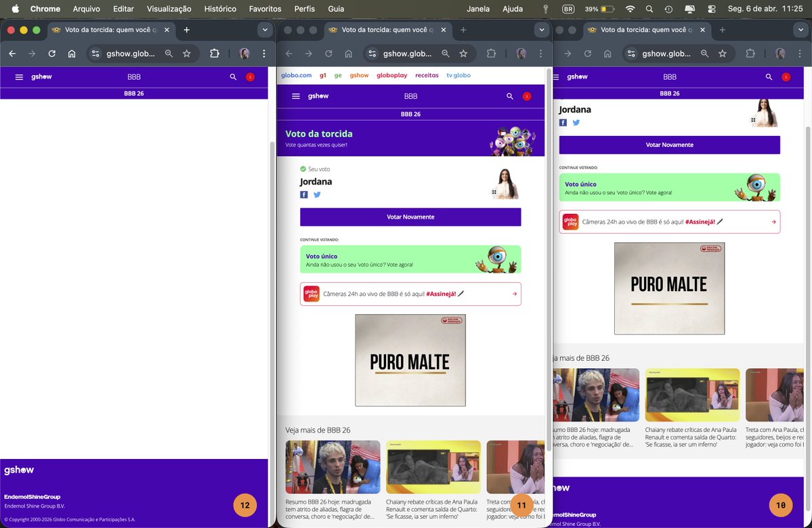This screenshot has height=528, width=812.
Task: Open Wi-Fi status in menu bar
Action: point(631,9)
